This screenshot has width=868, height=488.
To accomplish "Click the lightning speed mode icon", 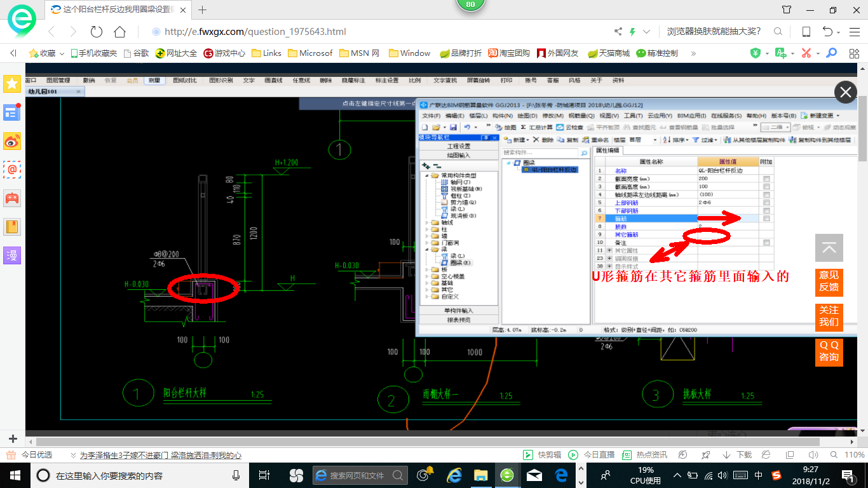I will pos(632,32).
